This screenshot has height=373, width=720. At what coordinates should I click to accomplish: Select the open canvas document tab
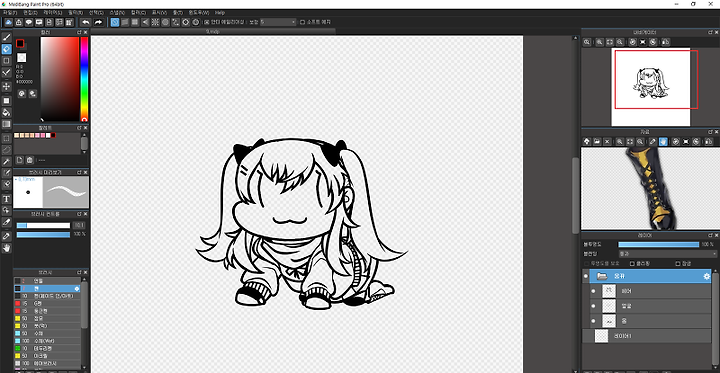pos(214,32)
